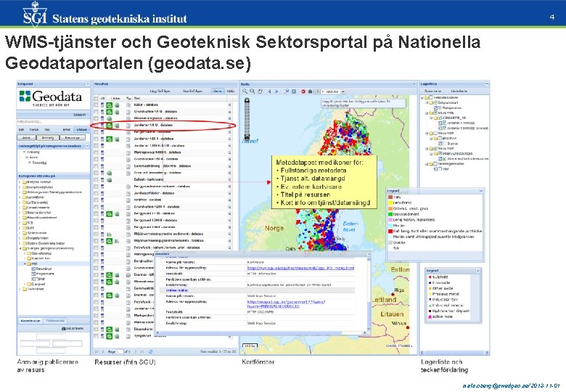The height and width of the screenshot is (392, 566).
Task: Click the free text search input field
Action: (x=53, y=122)
